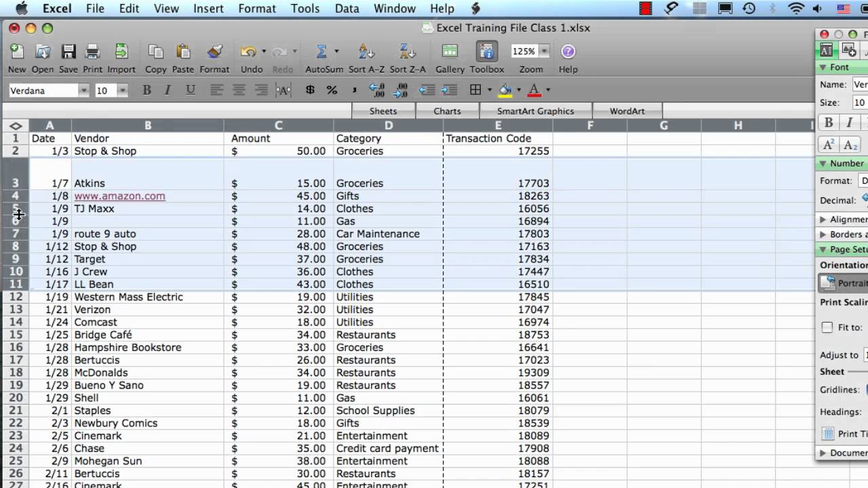The image size is (868, 488).
Task: Create a new workbook with New icon
Action: pyautogui.click(x=17, y=52)
